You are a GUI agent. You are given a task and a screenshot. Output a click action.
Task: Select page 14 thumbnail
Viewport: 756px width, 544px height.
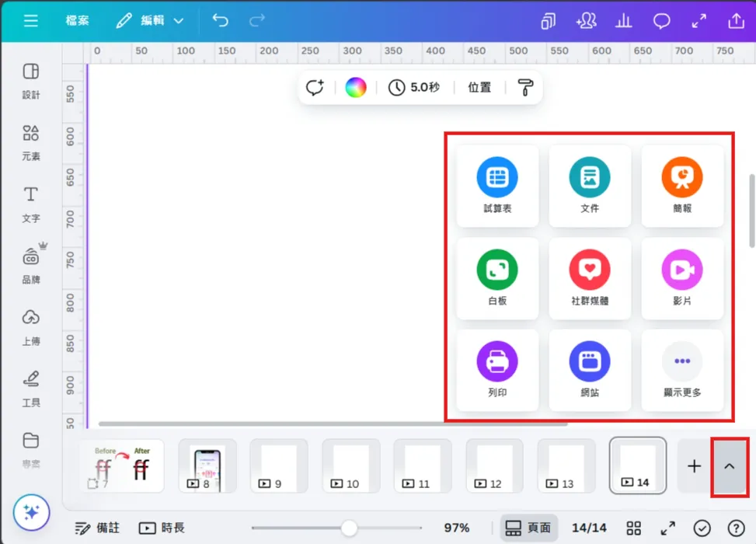pos(638,466)
